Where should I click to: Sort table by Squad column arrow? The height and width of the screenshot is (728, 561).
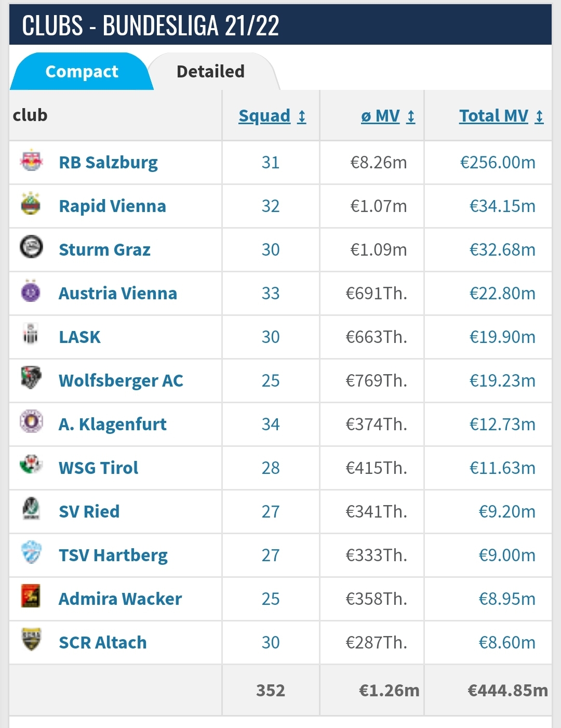pyautogui.click(x=302, y=116)
